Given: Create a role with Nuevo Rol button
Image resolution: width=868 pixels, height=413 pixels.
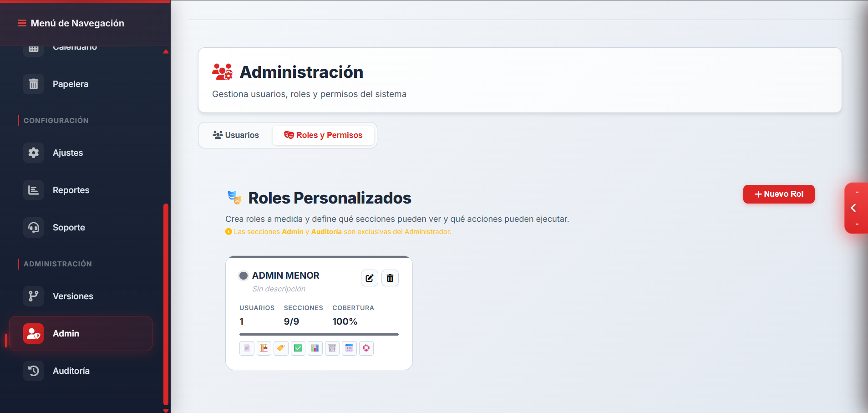Looking at the screenshot, I should [x=779, y=194].
